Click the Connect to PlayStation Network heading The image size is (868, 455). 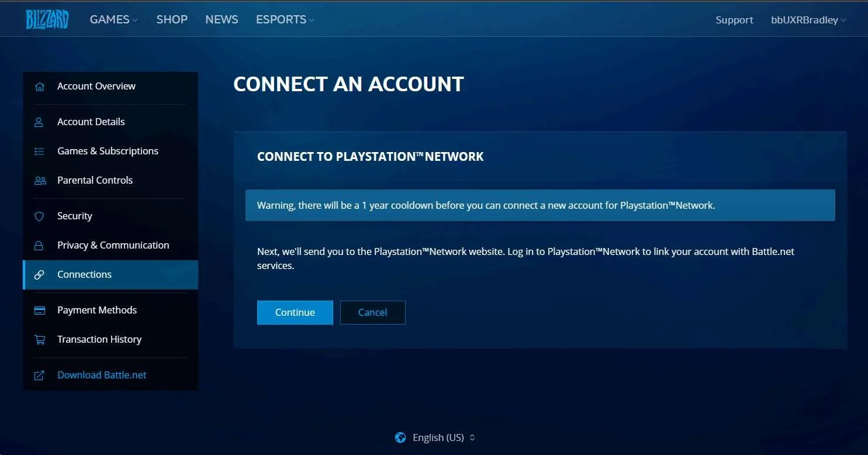click(371, 157)
